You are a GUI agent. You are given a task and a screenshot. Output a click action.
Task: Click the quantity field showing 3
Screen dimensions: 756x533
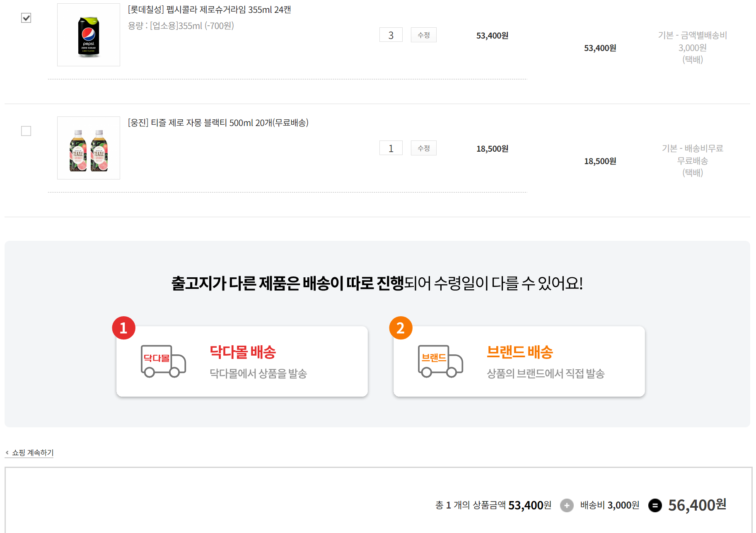391,35
